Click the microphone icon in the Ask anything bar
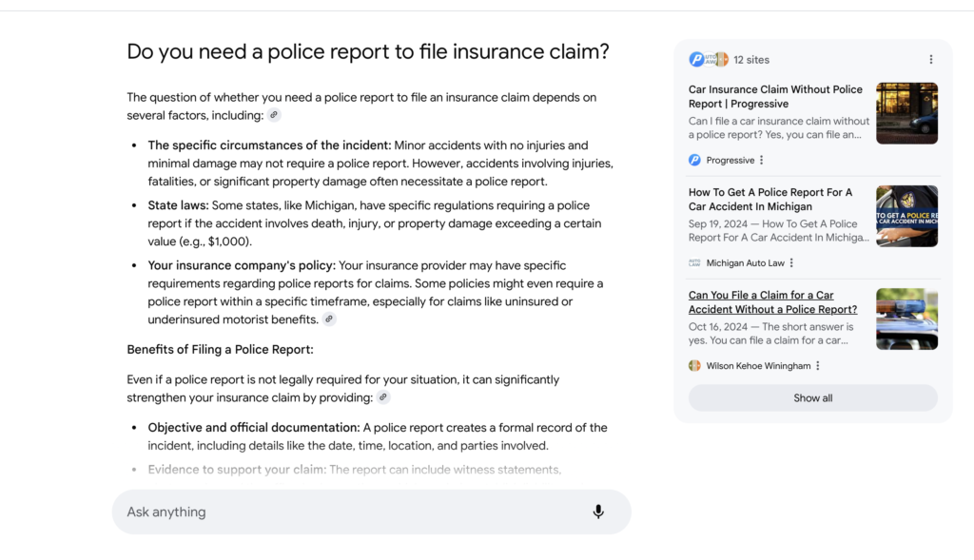Screen dimensions: 974x560 (598, 512)
